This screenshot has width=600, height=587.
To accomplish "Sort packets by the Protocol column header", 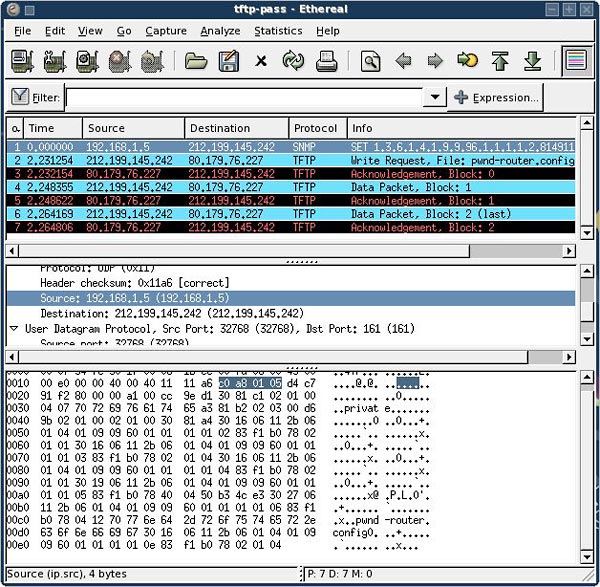I will pos(317,128).
